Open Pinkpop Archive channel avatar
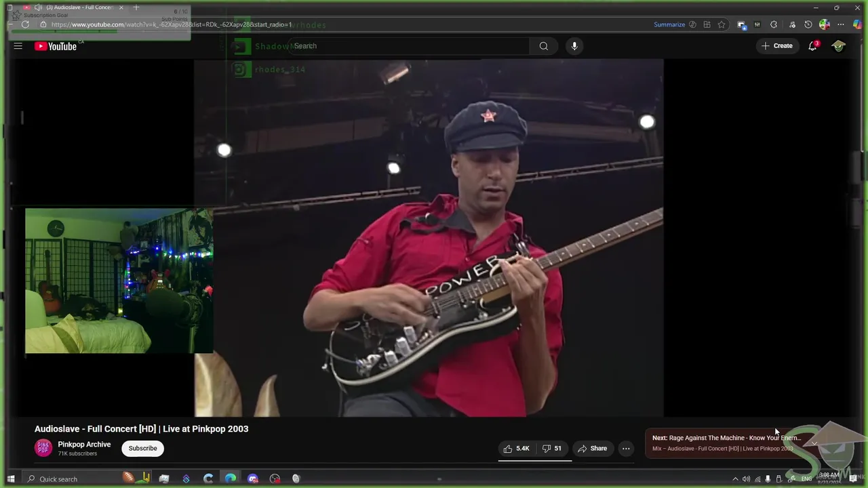This screenshot has width=868, height=488. tap(43, 448)
